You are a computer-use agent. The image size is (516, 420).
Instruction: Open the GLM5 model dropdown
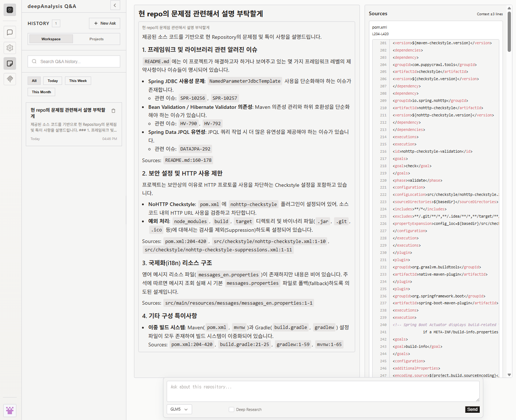[179, 409]
